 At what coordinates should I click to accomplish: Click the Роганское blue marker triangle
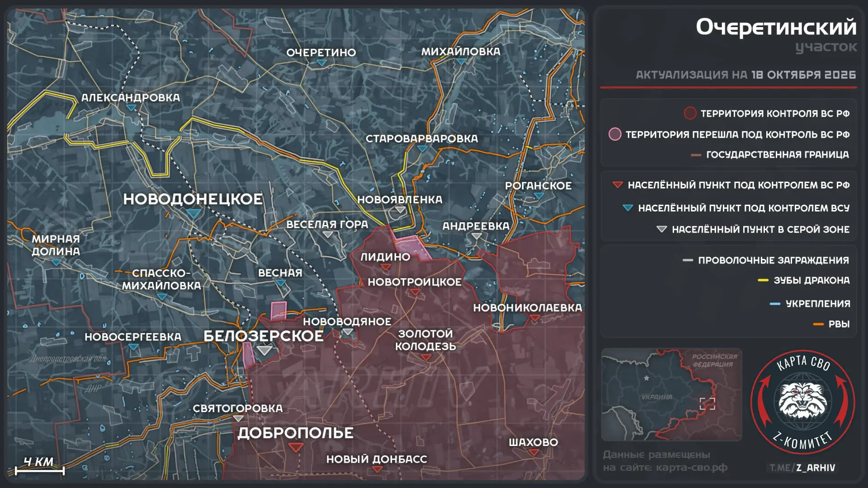click(538, 196)
